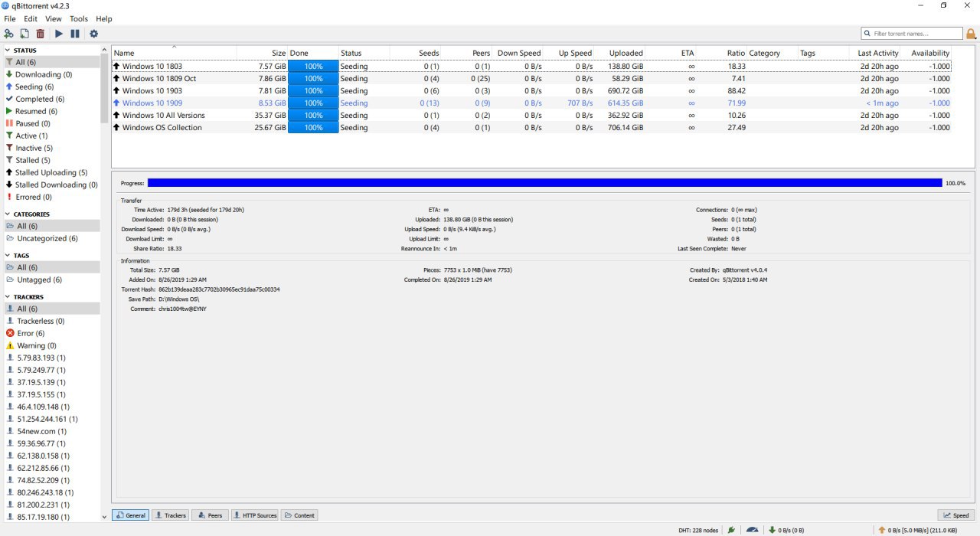Screen dimensions: 980x536
Task: Open the View menu
Action: point(54,18)
